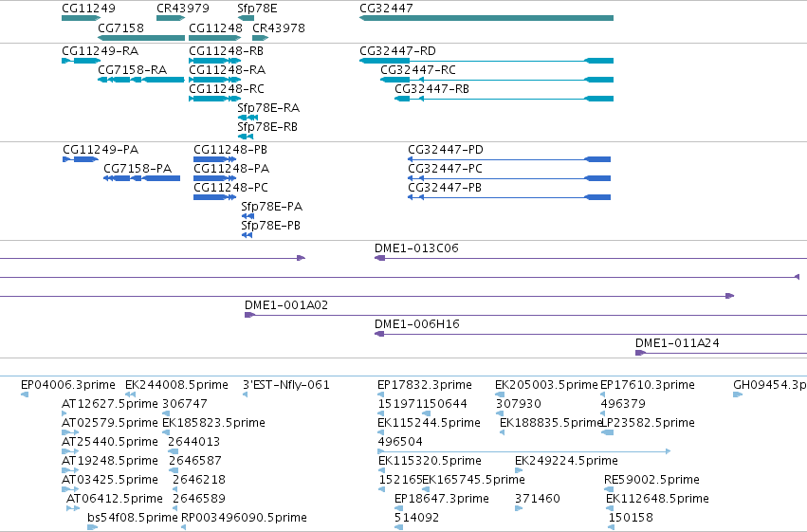Screen dimensions: 807x532
Task: Select EST label 306747
Action: (185, 404)
